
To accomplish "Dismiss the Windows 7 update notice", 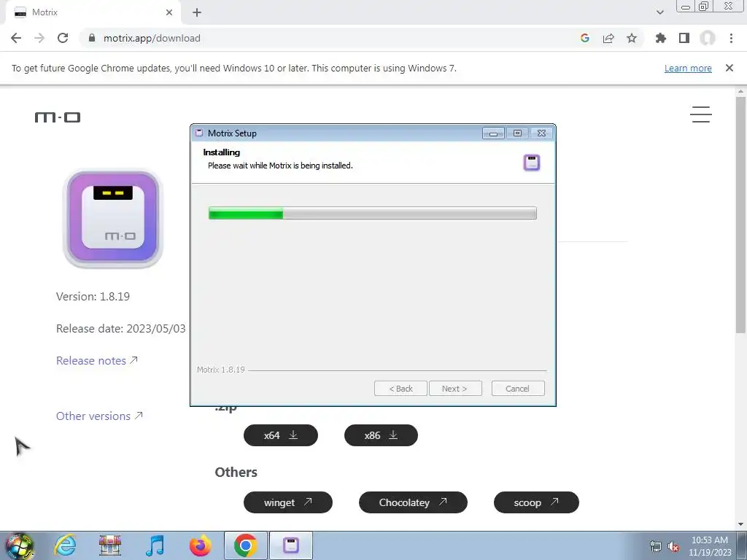I will coord(729,68).
